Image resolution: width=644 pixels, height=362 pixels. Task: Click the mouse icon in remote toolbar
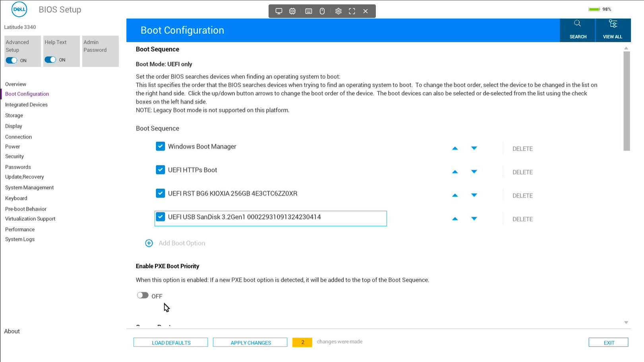coord(322,11)
